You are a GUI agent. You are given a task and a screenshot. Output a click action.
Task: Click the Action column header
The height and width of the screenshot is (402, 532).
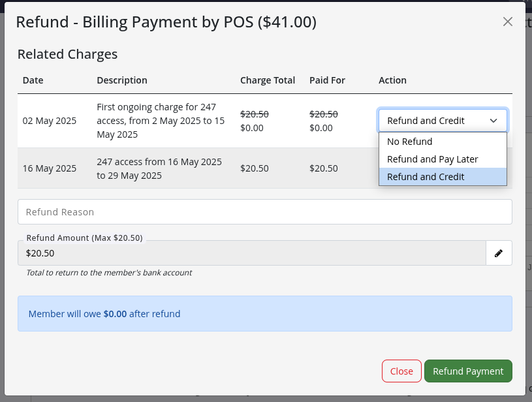pyautogui.click(x=392, y=80)
